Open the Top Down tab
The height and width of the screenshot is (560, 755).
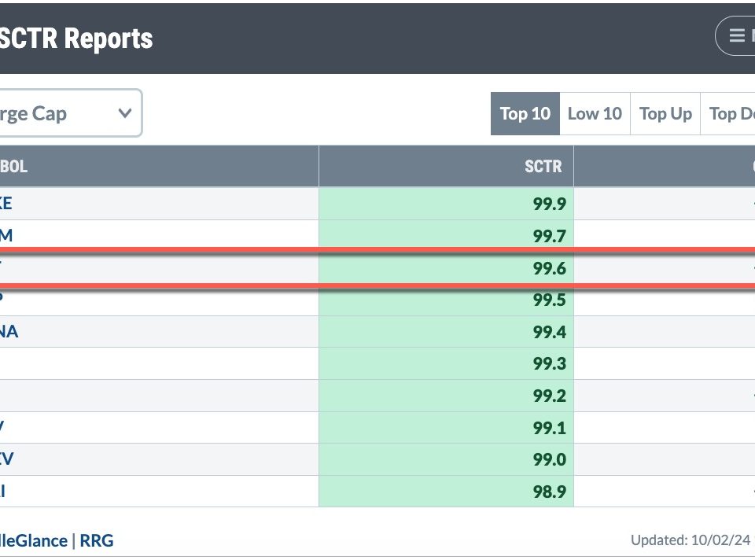pyautogui.click(x=731, y=114)
